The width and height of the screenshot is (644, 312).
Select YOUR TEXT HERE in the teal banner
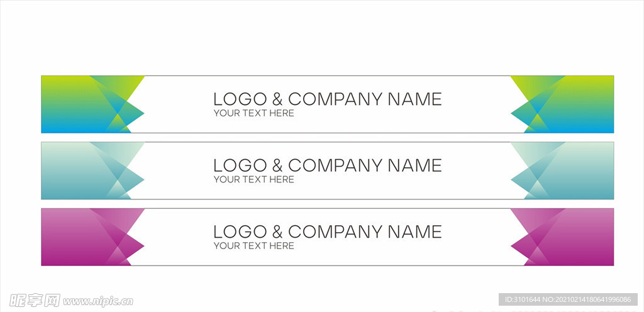pyautogui.click(x=253, y=179)
